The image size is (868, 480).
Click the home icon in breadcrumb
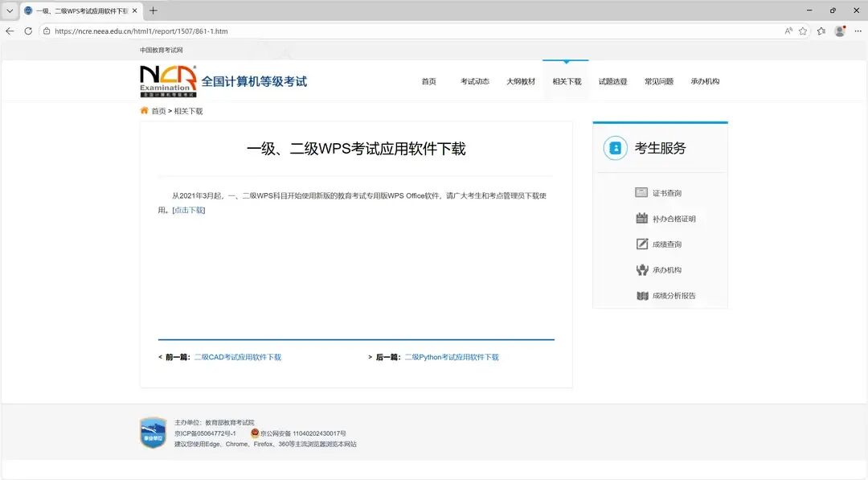tap(144, 110)
